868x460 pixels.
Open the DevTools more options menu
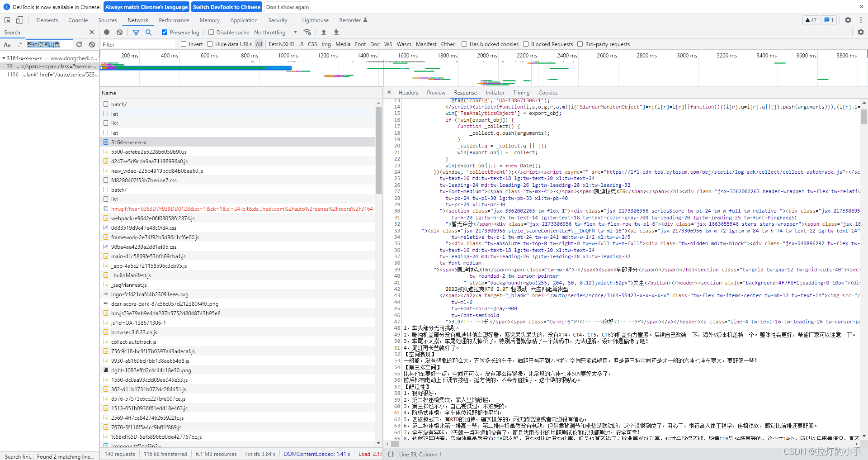coord(861,20)
